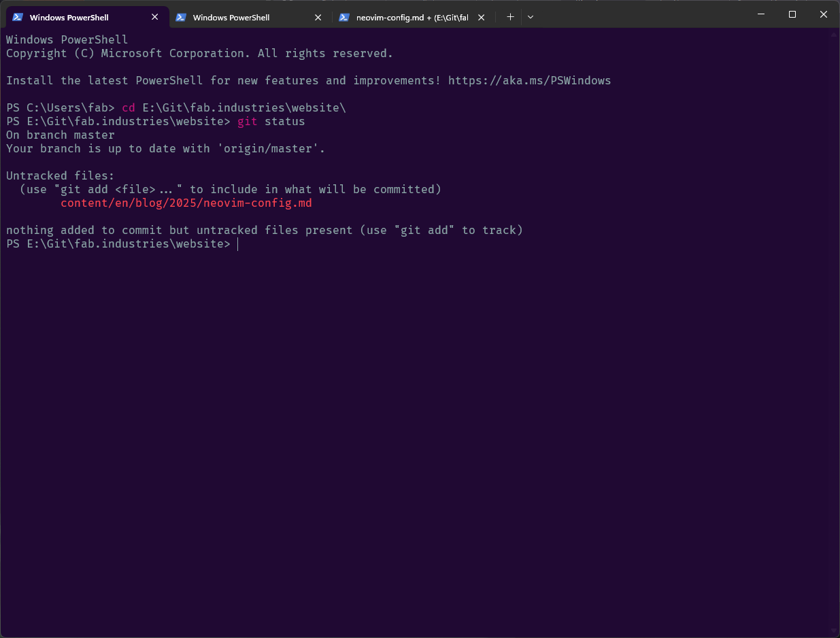Click the 'use "git add <file>..."' hint line
Screen dimensions: 840x638
pos(231,190)
